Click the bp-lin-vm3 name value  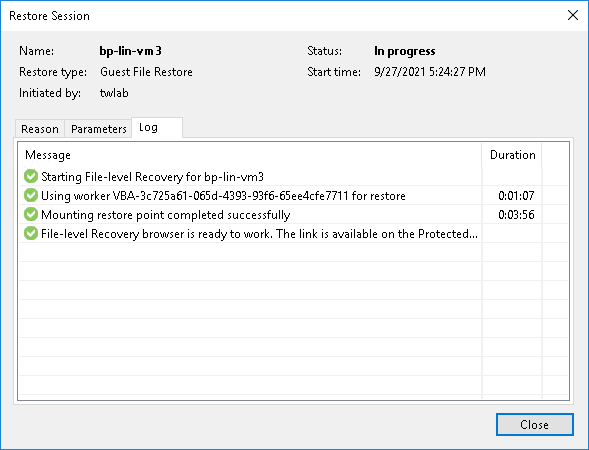(130, 51)
